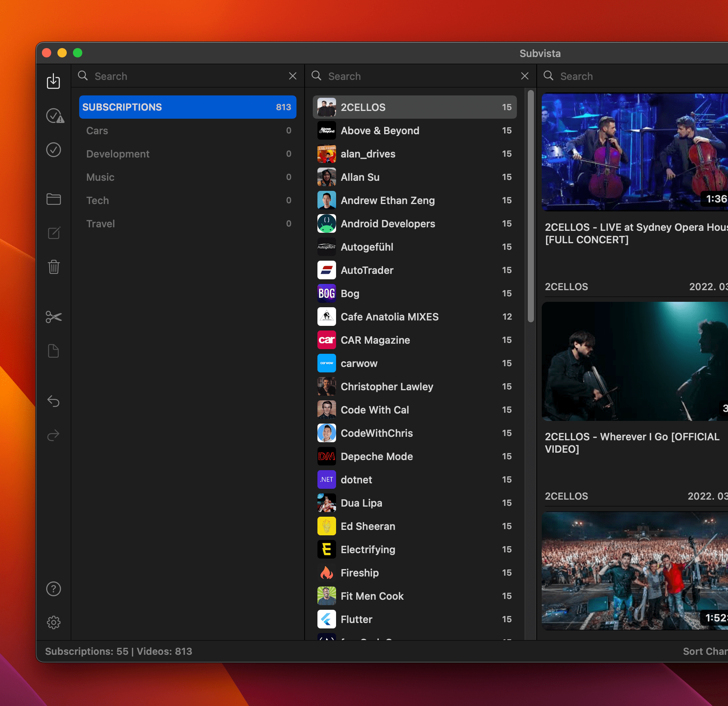The image size is (728, 706).
Task: Clear the channel list search field
Action: click(x=525, y=76)
